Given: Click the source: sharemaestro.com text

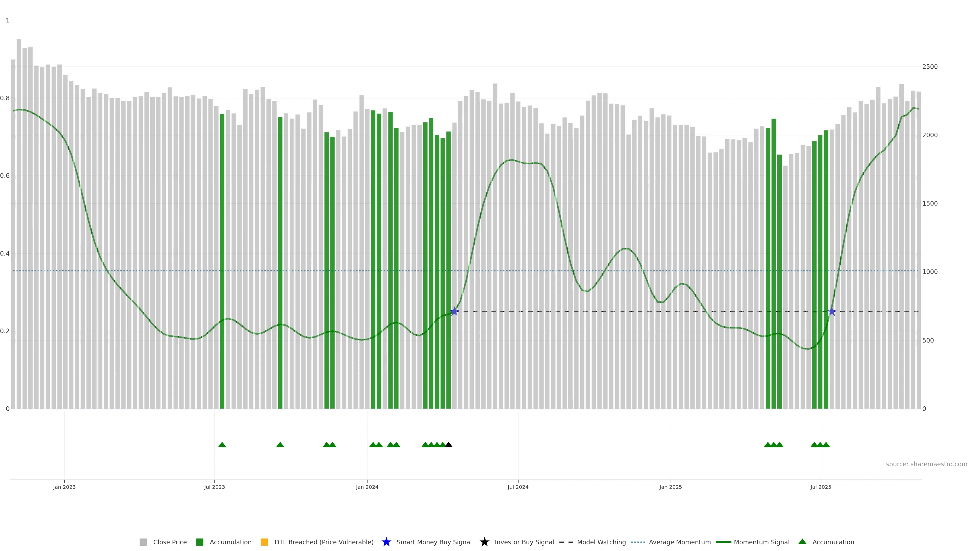Looking at the screenshot, I should pos(926,464).
